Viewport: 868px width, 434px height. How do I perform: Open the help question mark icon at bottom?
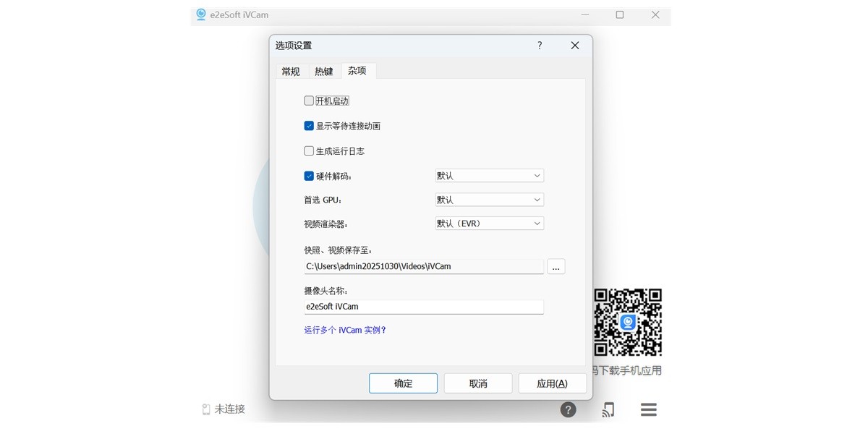pos(569,409)
